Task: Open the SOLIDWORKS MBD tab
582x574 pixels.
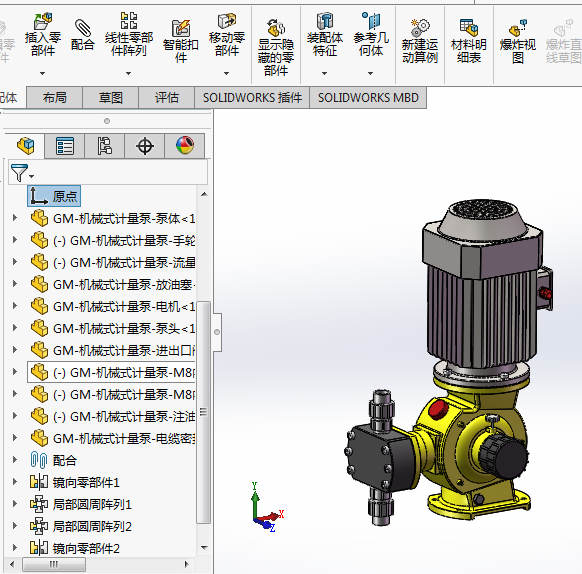Action: tap(368, 98)
